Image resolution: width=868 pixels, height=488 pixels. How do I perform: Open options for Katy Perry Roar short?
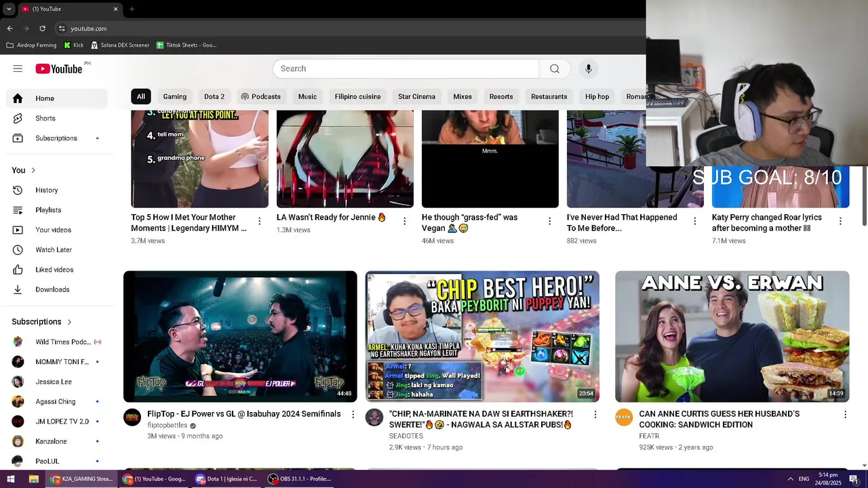840,221
